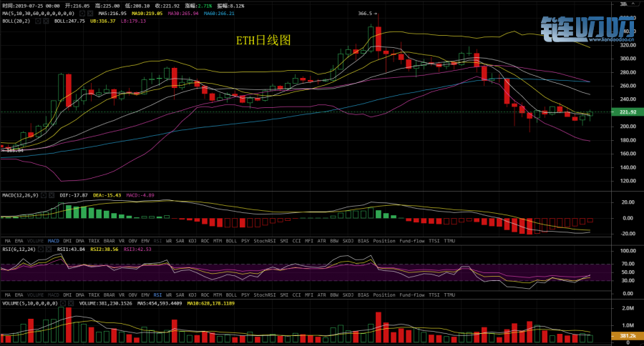Switch RSI panel to WR indicator
The width and height of the screenshot is (644, 346).
169,295
